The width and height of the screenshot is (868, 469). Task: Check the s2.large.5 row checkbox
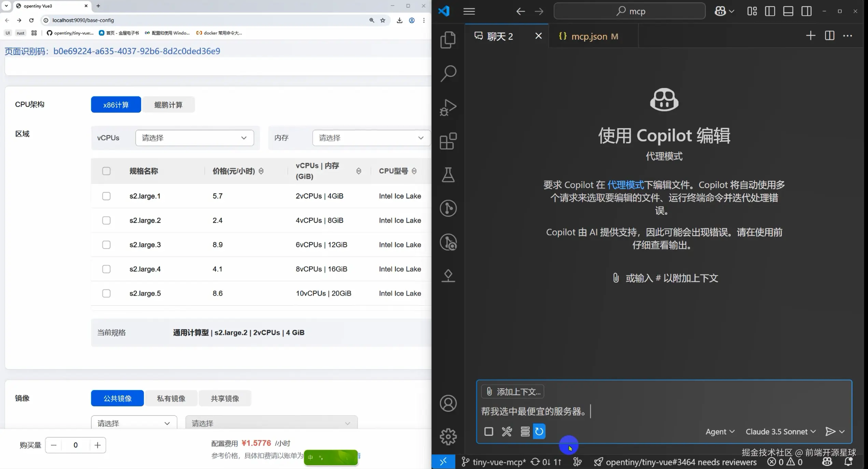106,293
